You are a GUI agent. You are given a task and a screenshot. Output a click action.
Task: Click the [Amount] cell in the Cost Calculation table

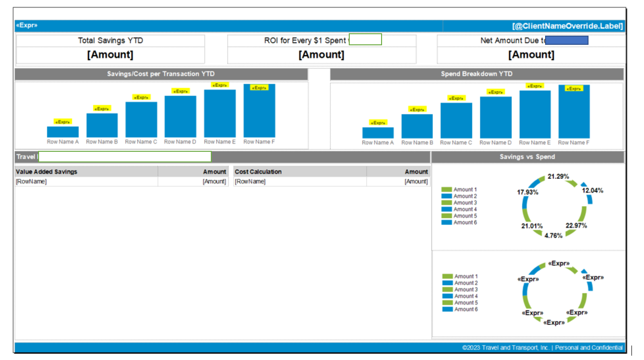(398, 182)
